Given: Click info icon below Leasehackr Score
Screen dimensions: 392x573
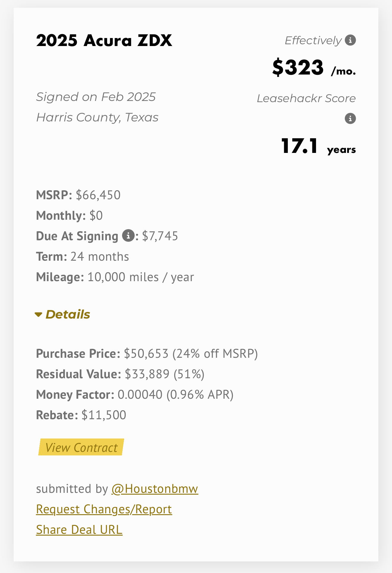Looking at the screenshot, I should point(350,118).
